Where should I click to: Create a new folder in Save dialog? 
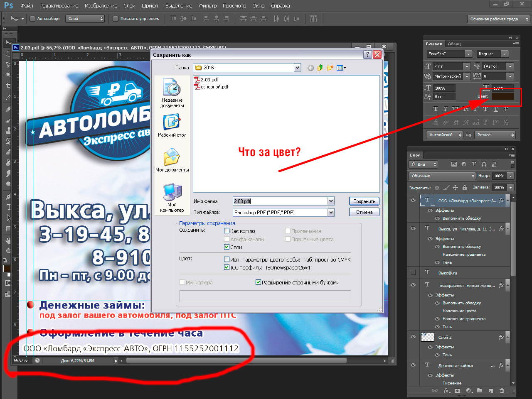coord(330,68)
